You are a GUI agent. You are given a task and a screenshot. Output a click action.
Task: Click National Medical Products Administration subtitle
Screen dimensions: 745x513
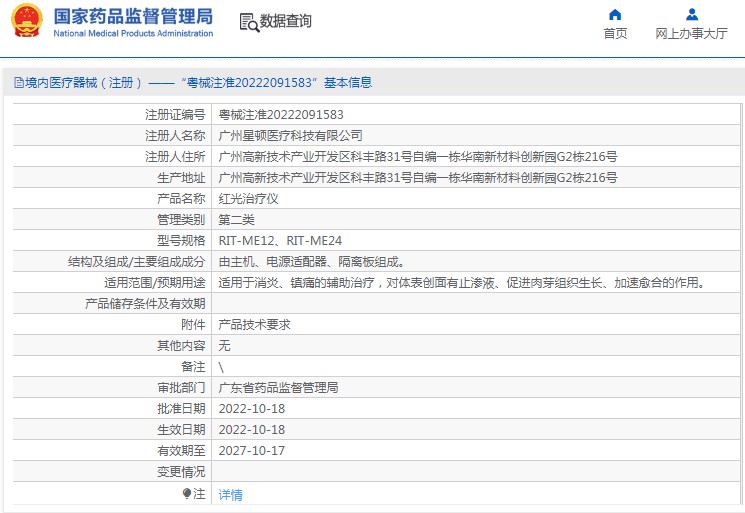[x=133, y=33]
